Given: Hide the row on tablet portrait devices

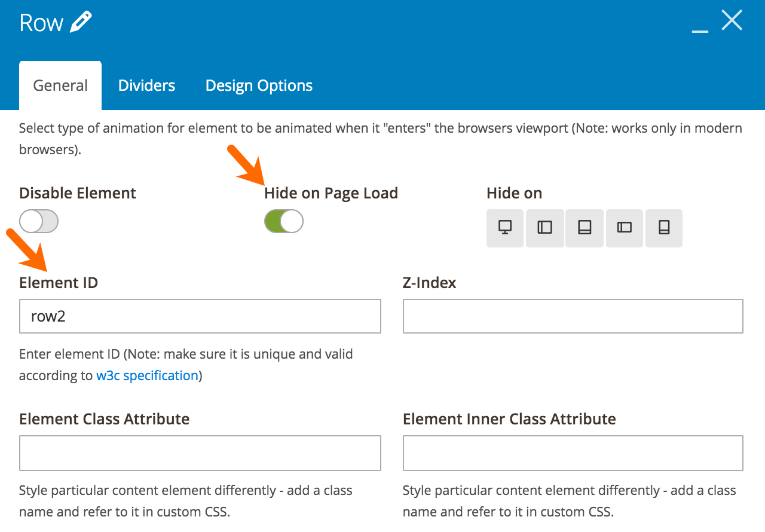Looking at the screenshot, I should [x=584, y=228].
